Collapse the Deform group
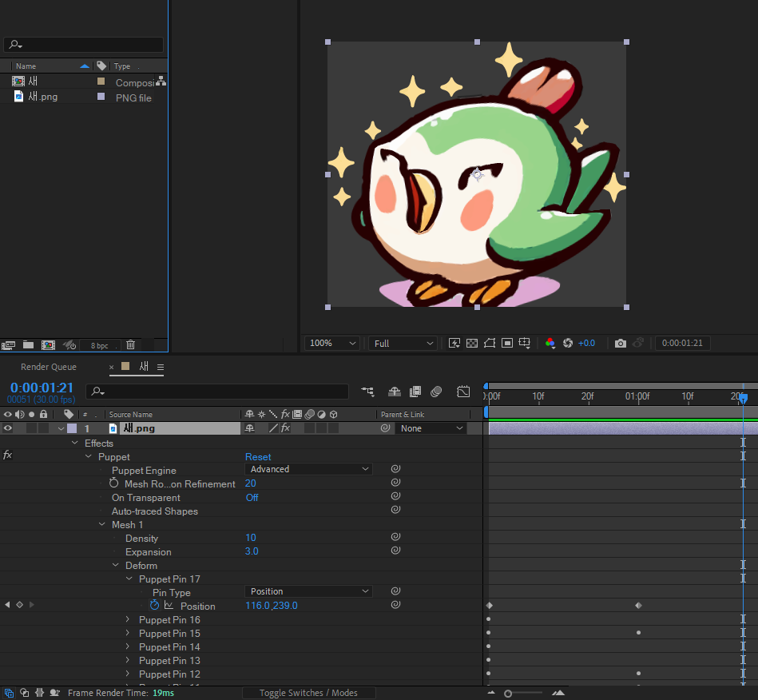The width and height of the screenshot is (758, 700). tap(116, 564)
